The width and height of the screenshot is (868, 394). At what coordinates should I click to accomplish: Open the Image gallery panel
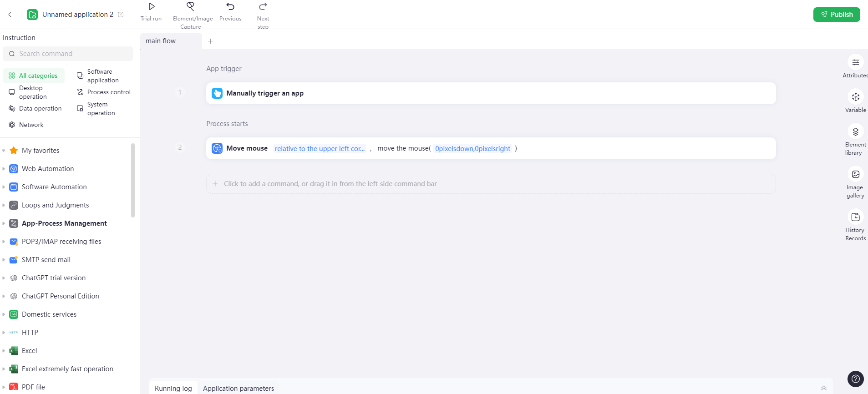tap(855, 182)
